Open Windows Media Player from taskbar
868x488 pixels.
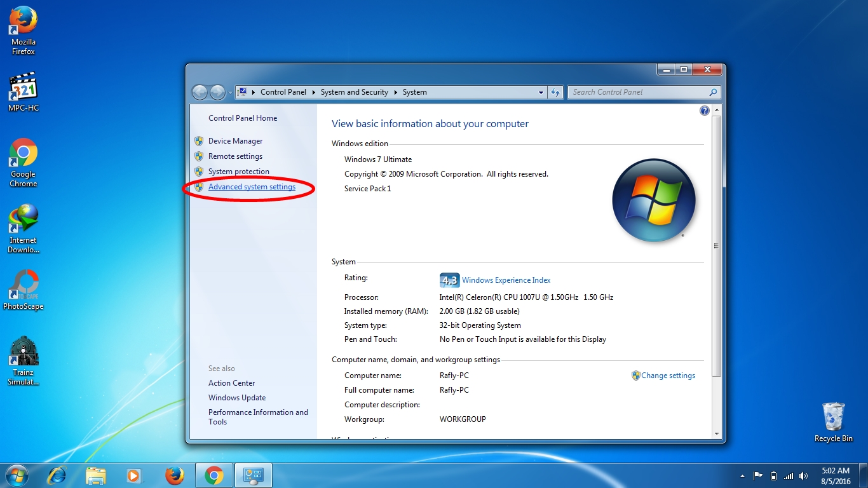pyautogui.click(x=134, y=475)
